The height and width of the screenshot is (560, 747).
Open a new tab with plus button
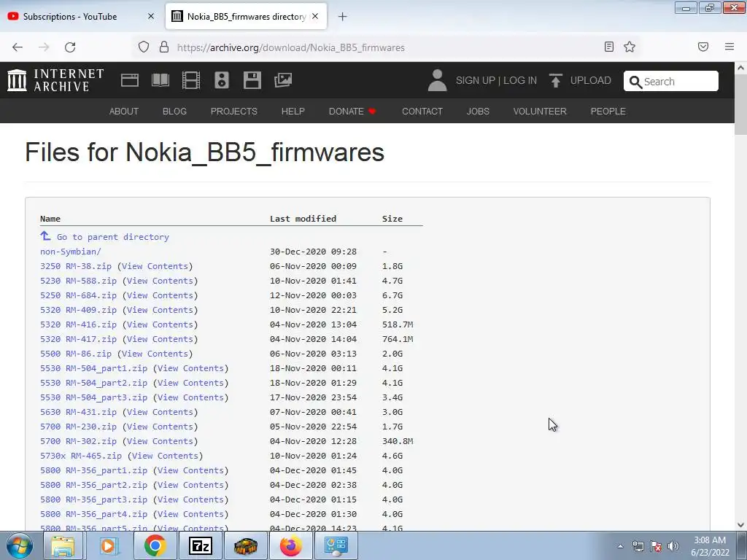click(x=343, y=17)
